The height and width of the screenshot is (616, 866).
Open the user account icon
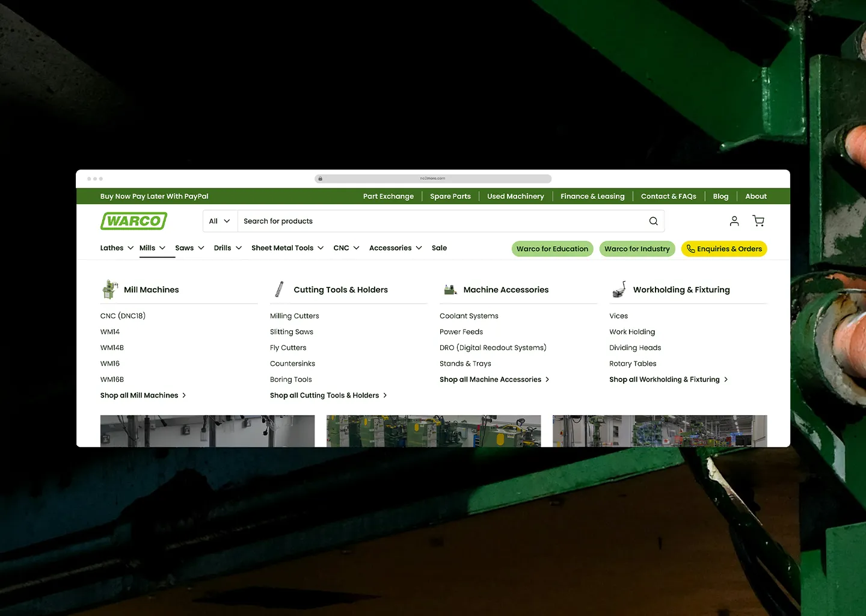(734, 221)
